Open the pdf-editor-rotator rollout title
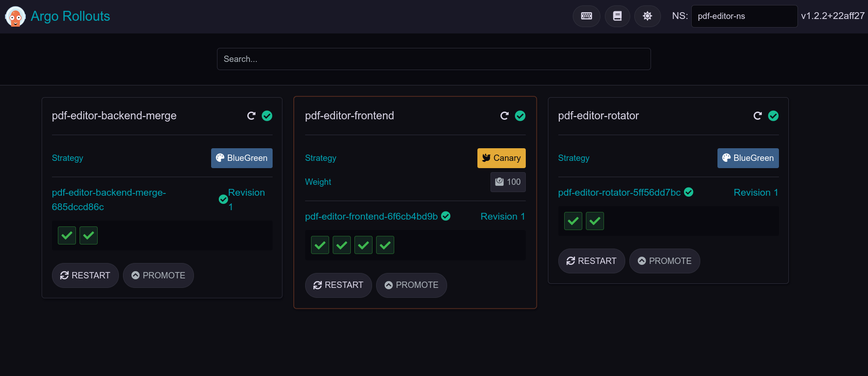The image size is (868, 376). (x=599, y=116)
